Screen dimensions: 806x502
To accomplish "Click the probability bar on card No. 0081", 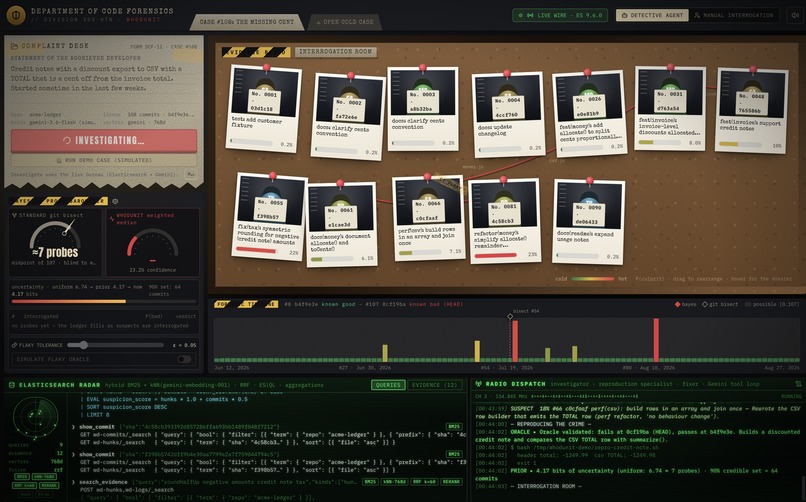I will point(497,255).
